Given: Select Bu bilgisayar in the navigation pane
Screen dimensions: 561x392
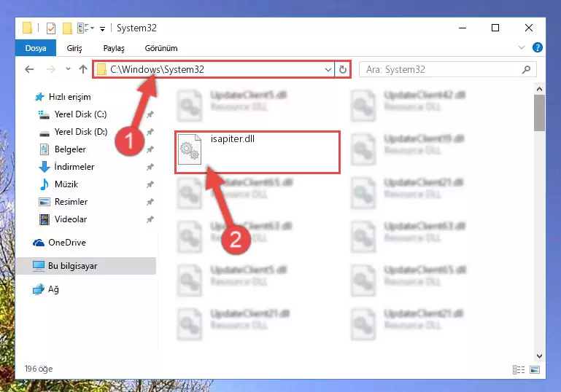Looking at the screenshot, I should click(x=72, y=266).
